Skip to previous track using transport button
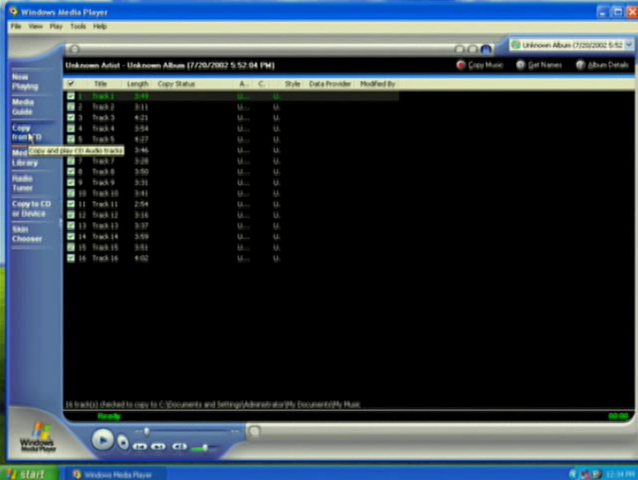This screenshot has width=638, height=480. click(140, 447)
